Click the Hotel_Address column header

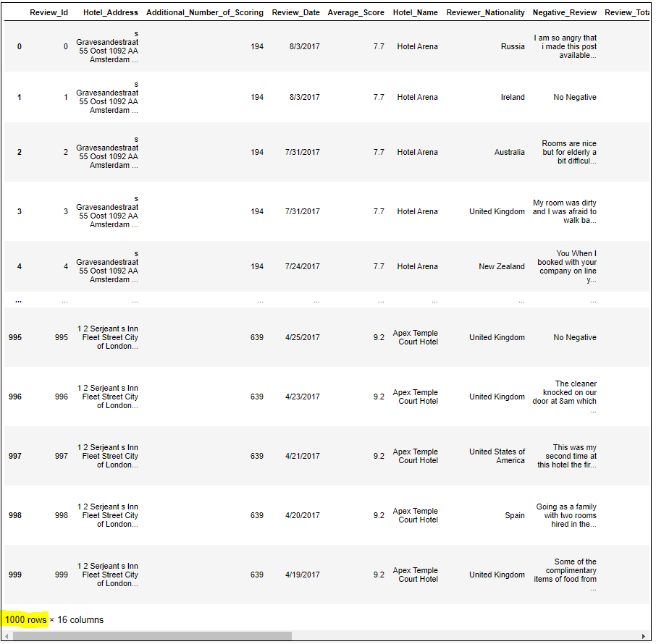tap(111, 12)
